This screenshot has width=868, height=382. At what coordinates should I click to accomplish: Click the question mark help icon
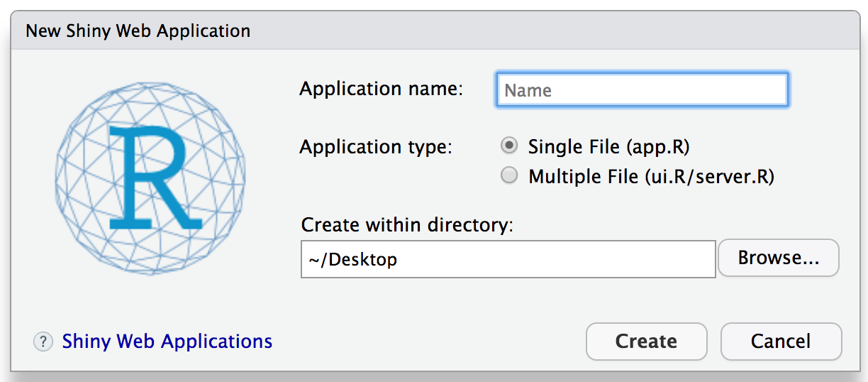click(43, 342)
